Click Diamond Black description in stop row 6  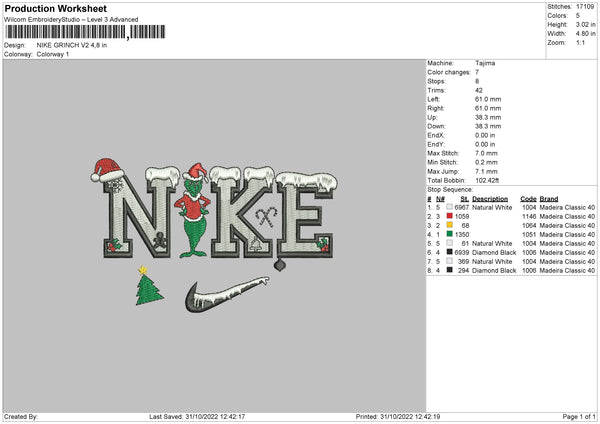coord(494,253)
